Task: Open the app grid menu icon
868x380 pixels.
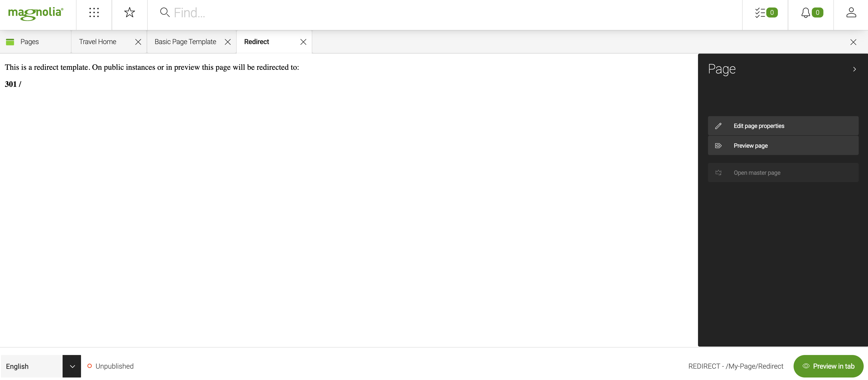Action: (93, 12)
